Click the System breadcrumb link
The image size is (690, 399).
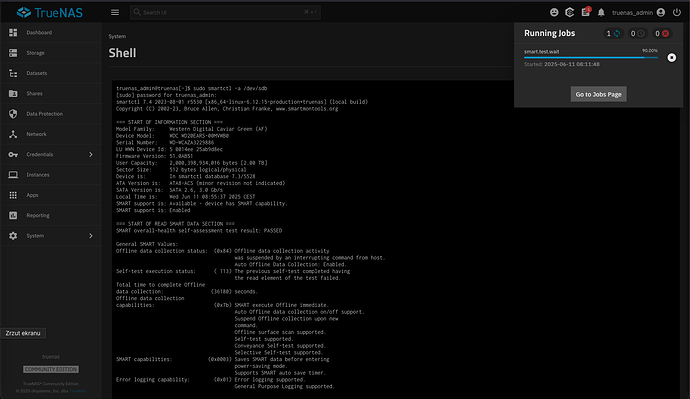117,37
